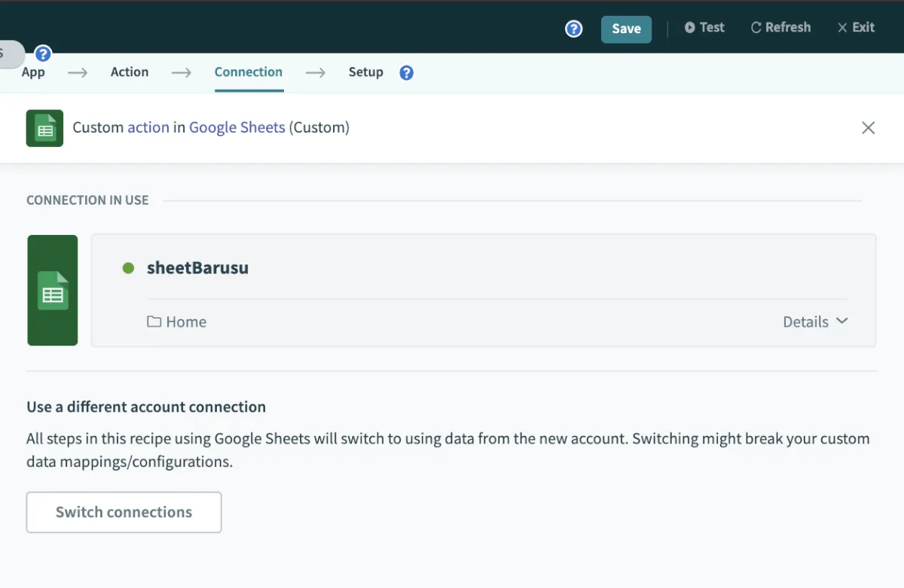Click the green connection status dot
This screenshot has height=588, width=904.
[128, 268]
